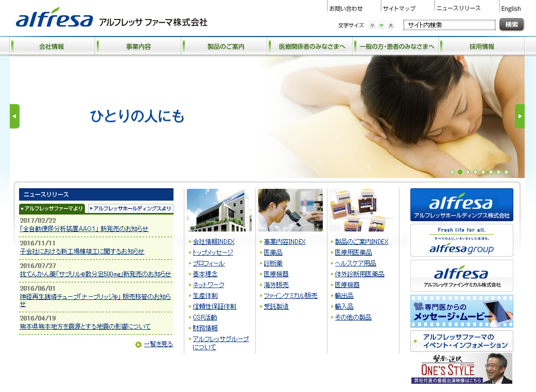Select the second carousel dot
Viewport: 536px width, 392px height.
click(460, 172)
